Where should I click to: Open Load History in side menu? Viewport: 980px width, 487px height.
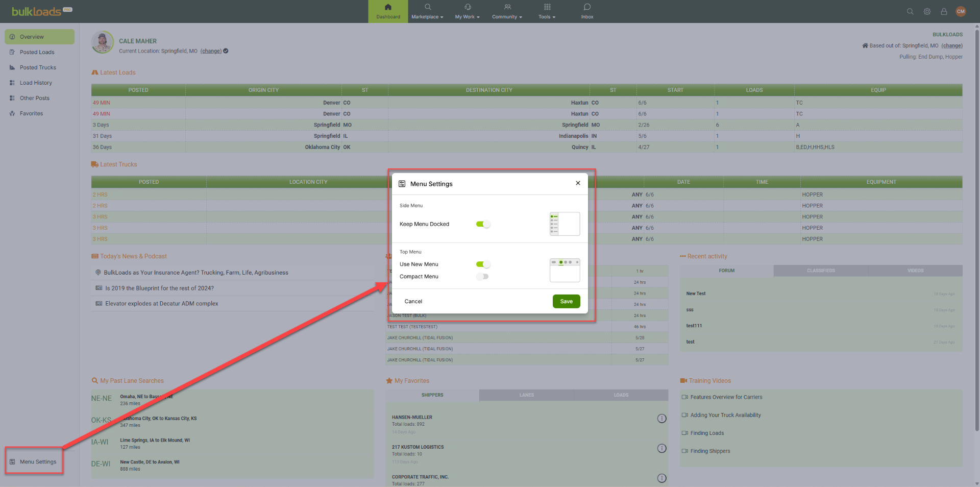(x=39, y=83)
